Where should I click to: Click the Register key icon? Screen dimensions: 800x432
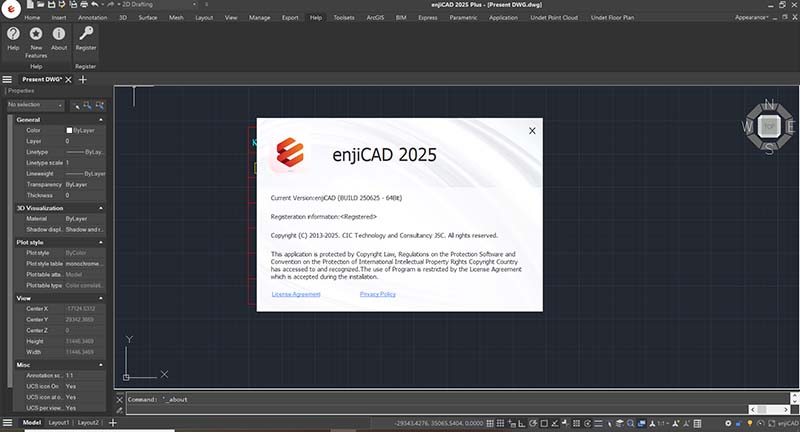[86, 34]
